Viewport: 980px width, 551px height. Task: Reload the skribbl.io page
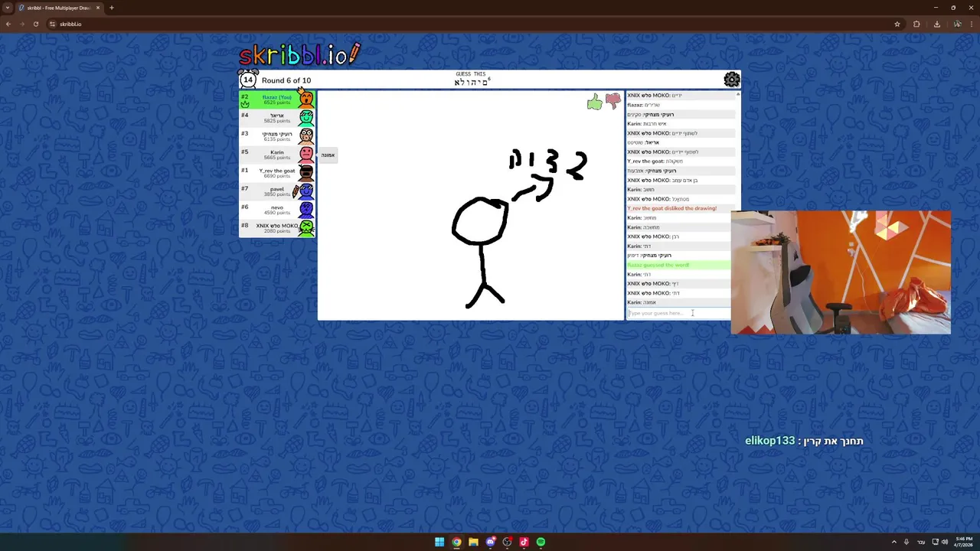coord(36,24)
